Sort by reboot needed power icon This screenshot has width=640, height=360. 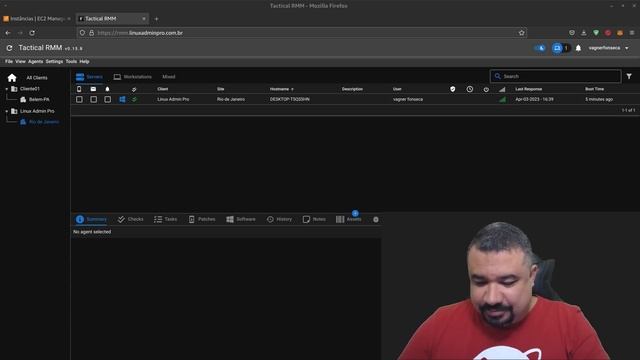[x=486, y=89]
